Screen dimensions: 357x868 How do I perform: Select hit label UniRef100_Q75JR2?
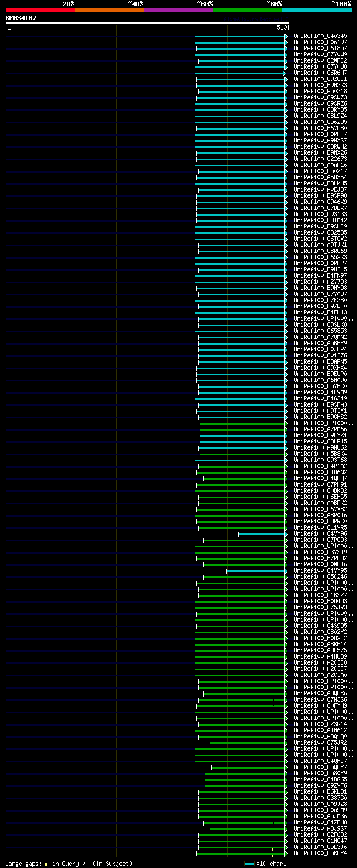[x=320, y=742]
